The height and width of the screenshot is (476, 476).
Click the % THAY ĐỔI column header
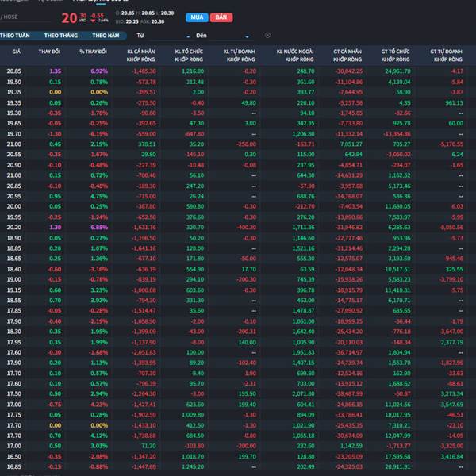coord(93,52)
